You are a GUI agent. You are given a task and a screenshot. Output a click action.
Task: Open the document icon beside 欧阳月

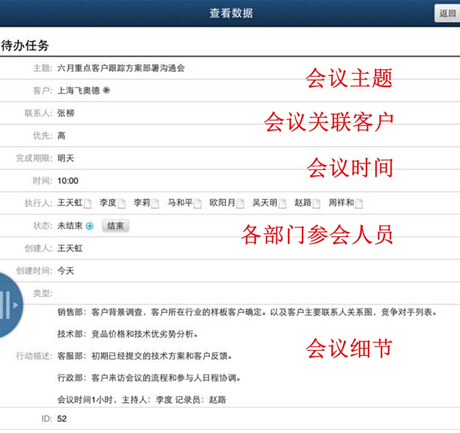coord(240,203)
